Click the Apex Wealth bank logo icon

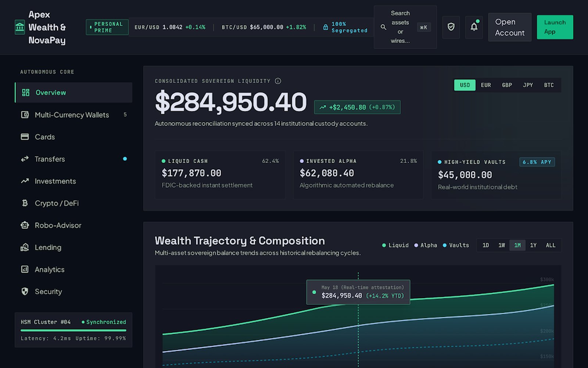point(20,27)
